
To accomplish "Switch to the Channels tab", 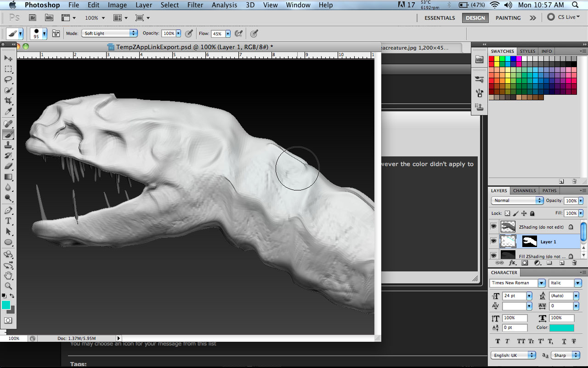I will pos(524,190).
